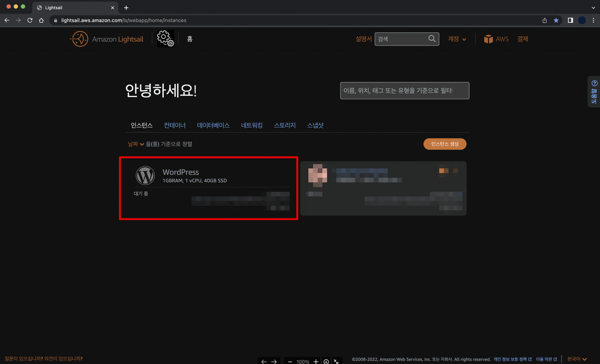Click the resource filter input field
The height and width of the screenshot is (364, 600).
tap(405, 91)
